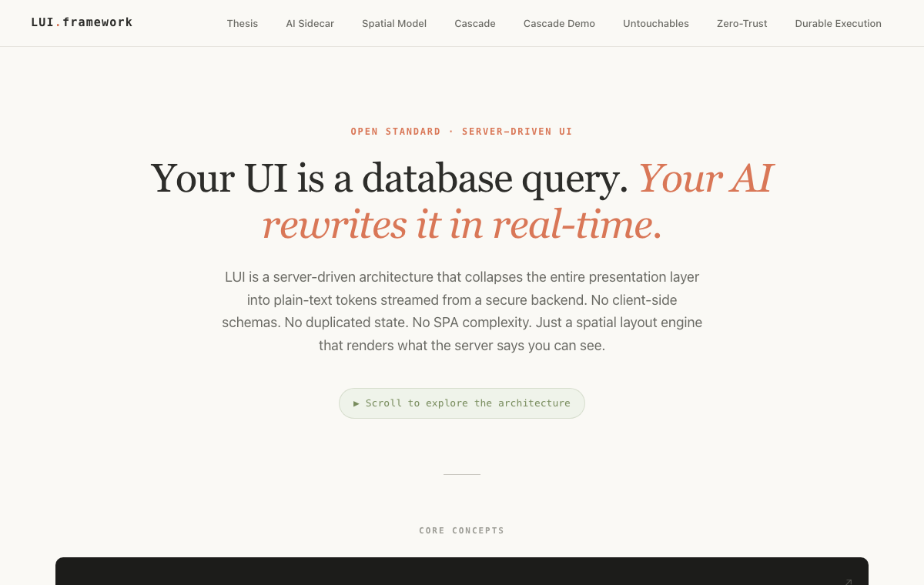Image resolution: width=924 pixels, height=585 pixels.
Task: Open Cascade Demo in navigation
Action: click(559, 24)
